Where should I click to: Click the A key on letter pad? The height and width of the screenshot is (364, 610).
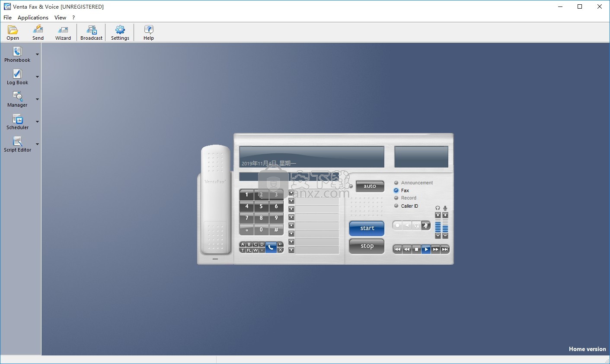pyautogui.click(x=243, y=244)
